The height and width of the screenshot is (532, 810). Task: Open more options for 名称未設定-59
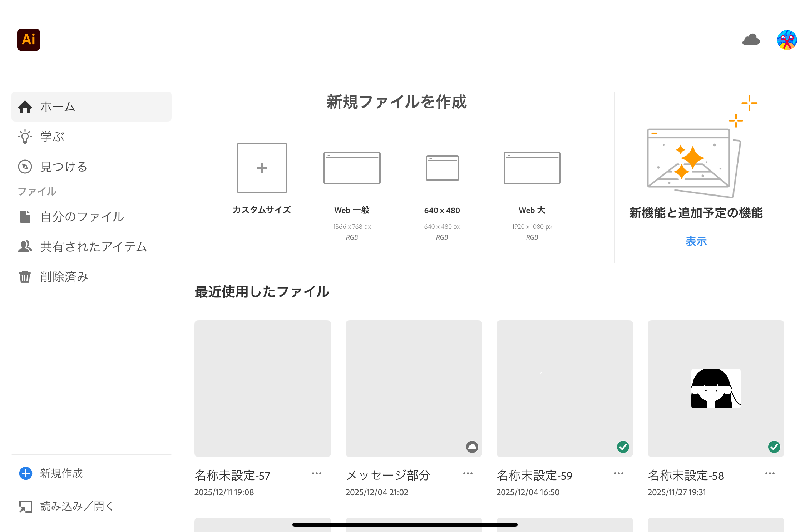(619, 474)
